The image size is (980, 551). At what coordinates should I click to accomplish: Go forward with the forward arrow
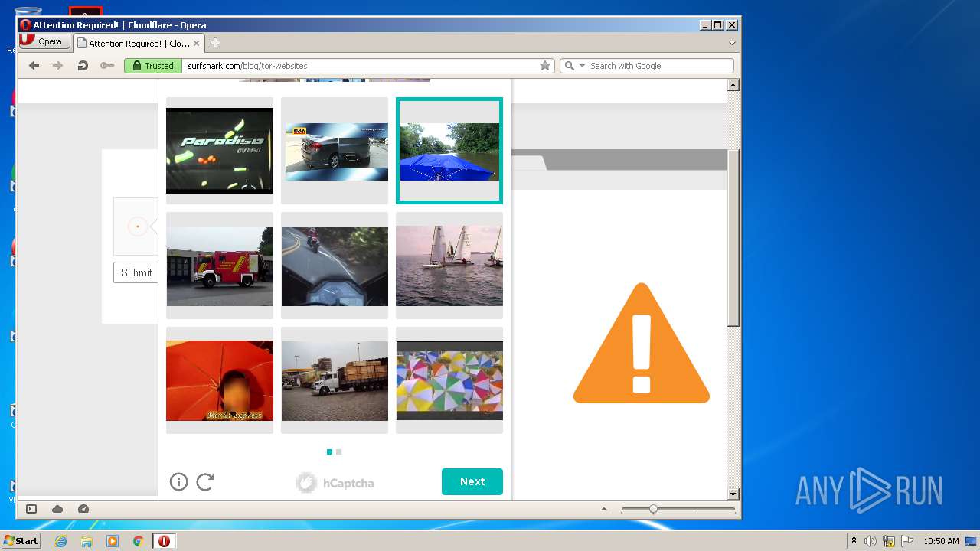57,66
